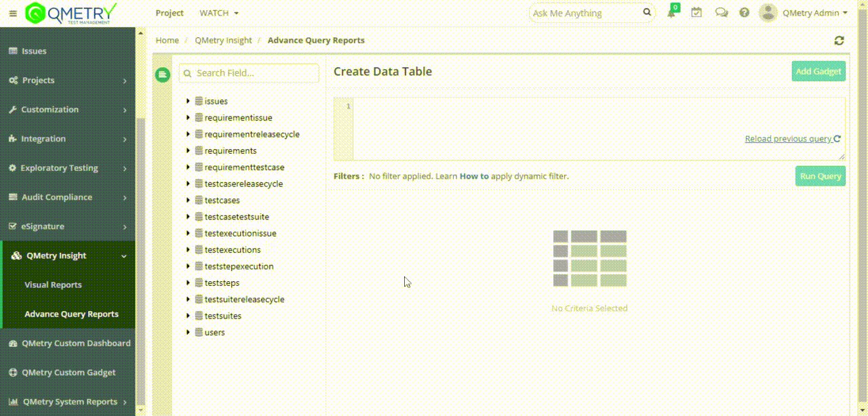The width and height of the screenshot is (868, 416).
Task: Open the How to dynamic filter link
Action: [474, 176]
